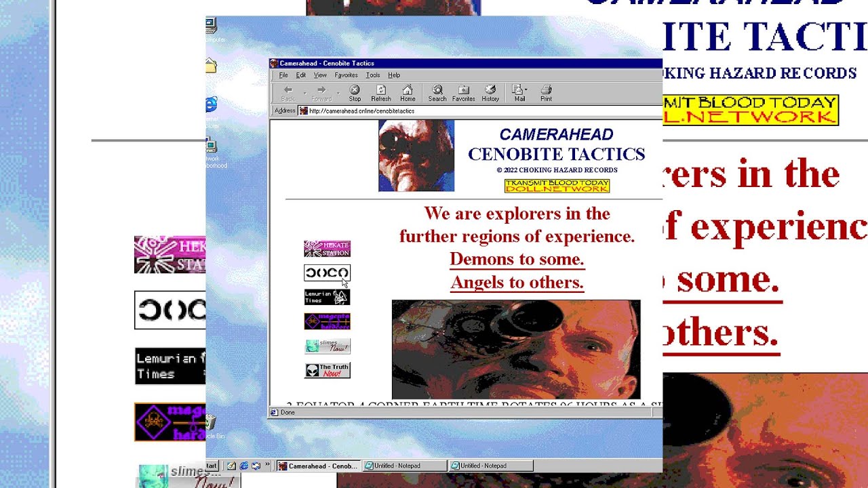Click the small "Transmit Blood Today" doll.network banner
This screenshot has height=488, width=868.
coord(557,186)
